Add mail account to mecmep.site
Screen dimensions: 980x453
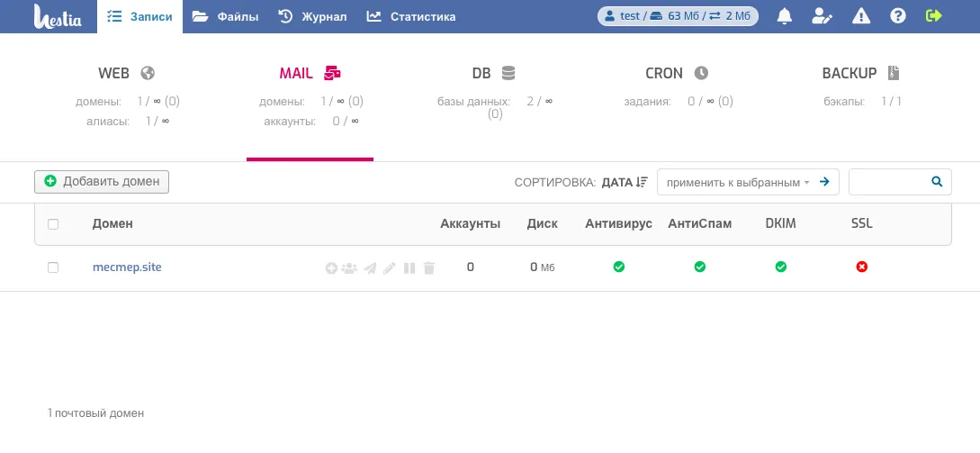coord(330,267)
